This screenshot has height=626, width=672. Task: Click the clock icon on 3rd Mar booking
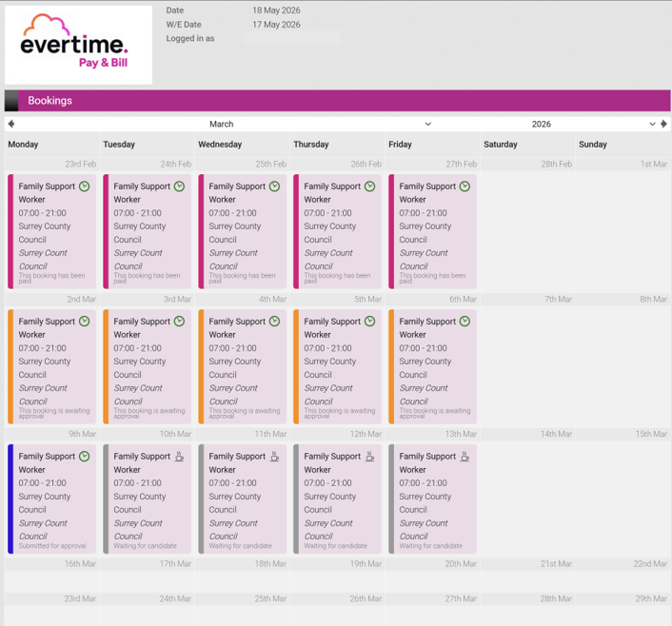[180, 321]
